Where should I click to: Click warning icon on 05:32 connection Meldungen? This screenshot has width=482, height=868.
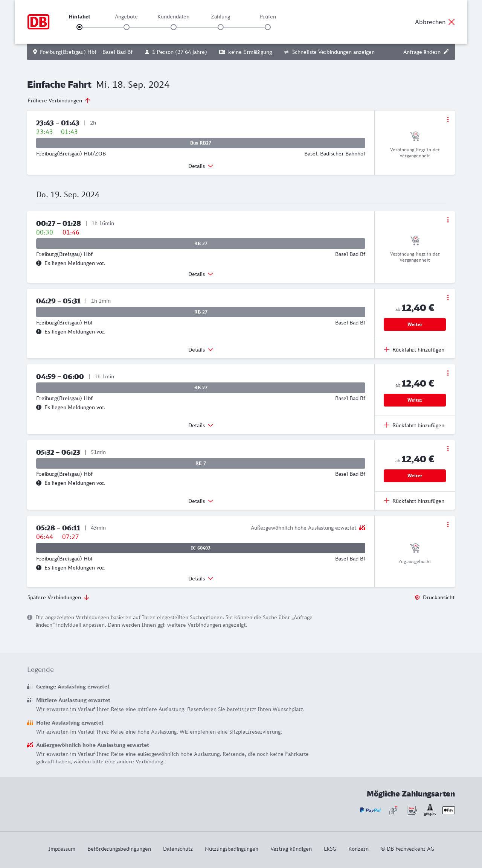[x=39, y=483]
